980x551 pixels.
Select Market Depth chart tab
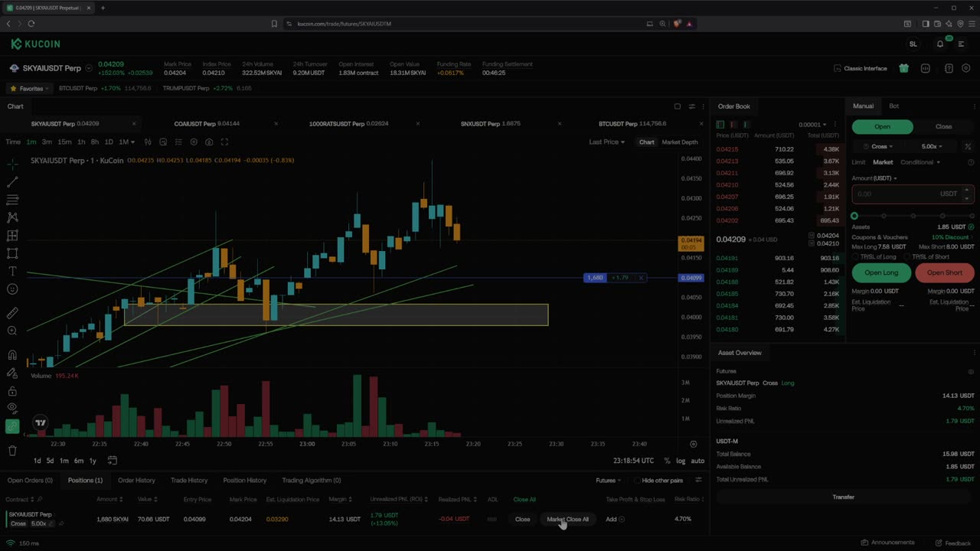(x=680, y=142)
